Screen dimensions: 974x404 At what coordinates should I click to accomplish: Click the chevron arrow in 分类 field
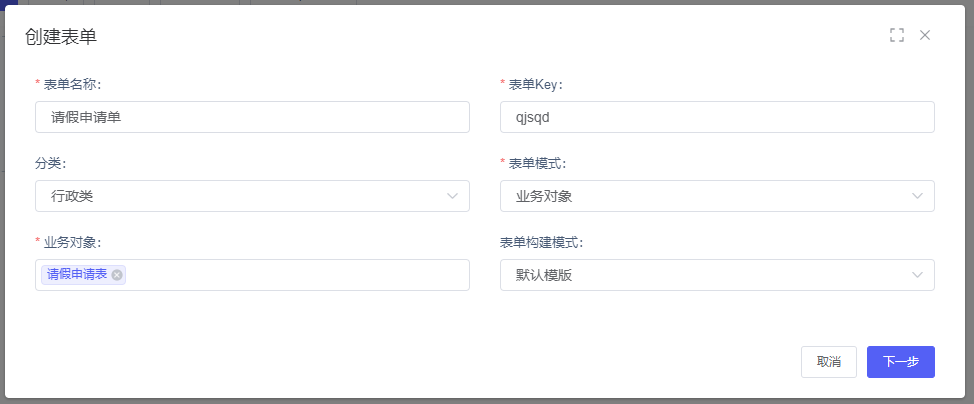[453, 196]
